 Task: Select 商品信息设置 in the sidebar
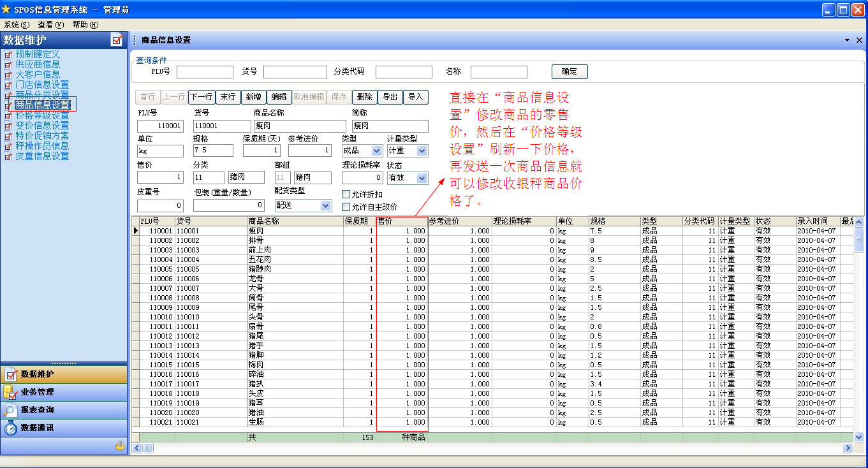point(42,105)
